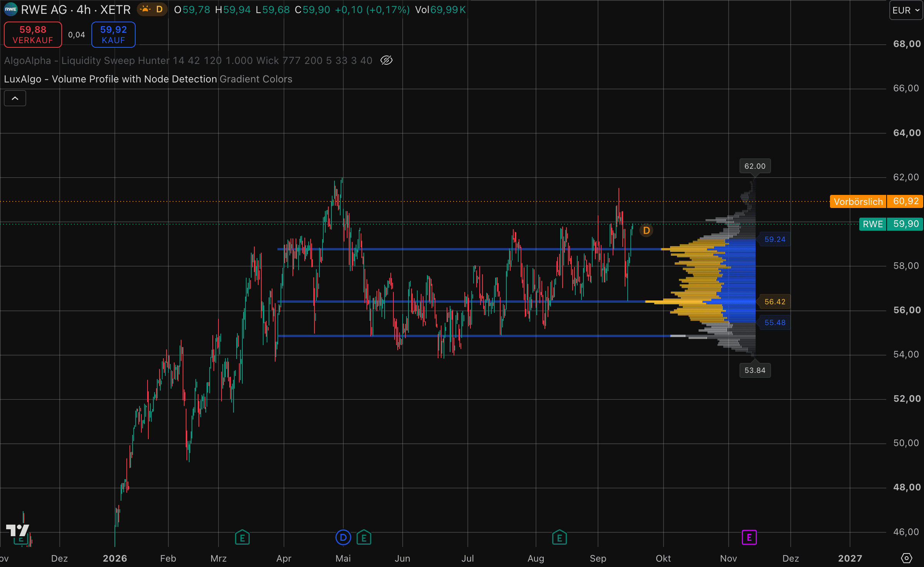Image resolution: width=924 pixels, height=567 pixels.
Task: Click the 56.42 point of control label
Action: click(774, 302)
